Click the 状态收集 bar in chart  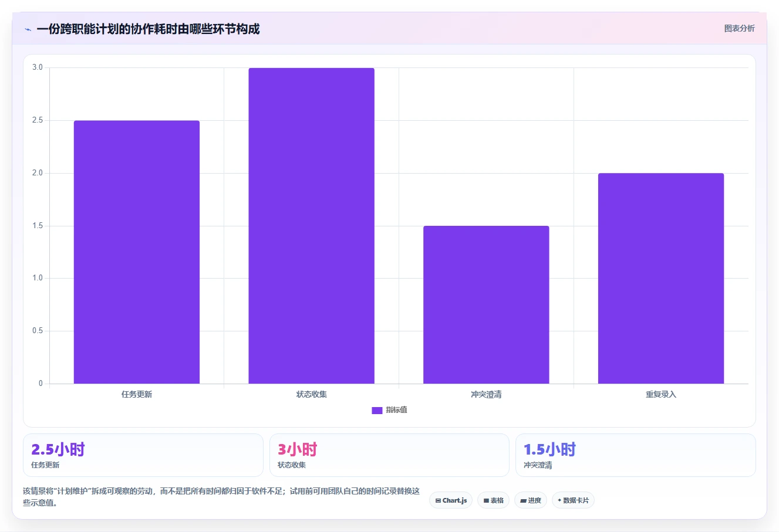(311, 226)
